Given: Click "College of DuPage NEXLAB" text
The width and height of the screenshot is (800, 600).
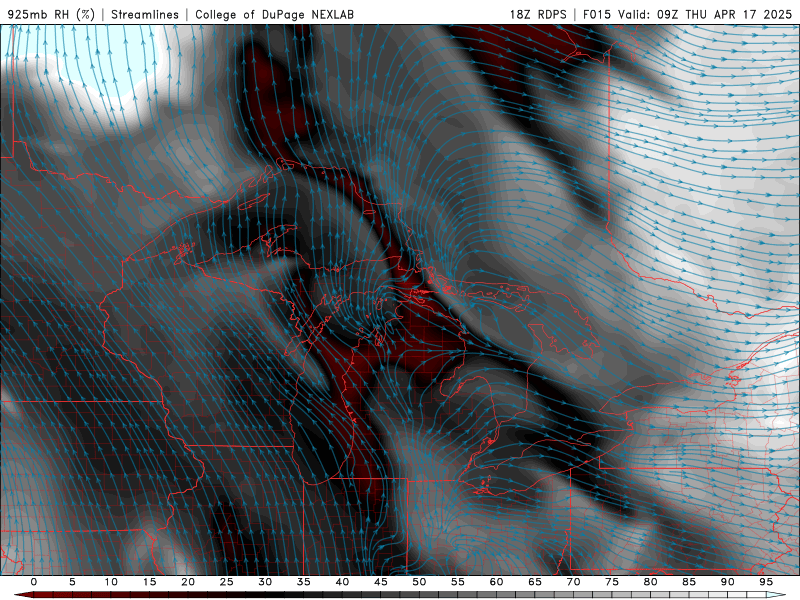Looking at the screenshot, I should 274,14.
